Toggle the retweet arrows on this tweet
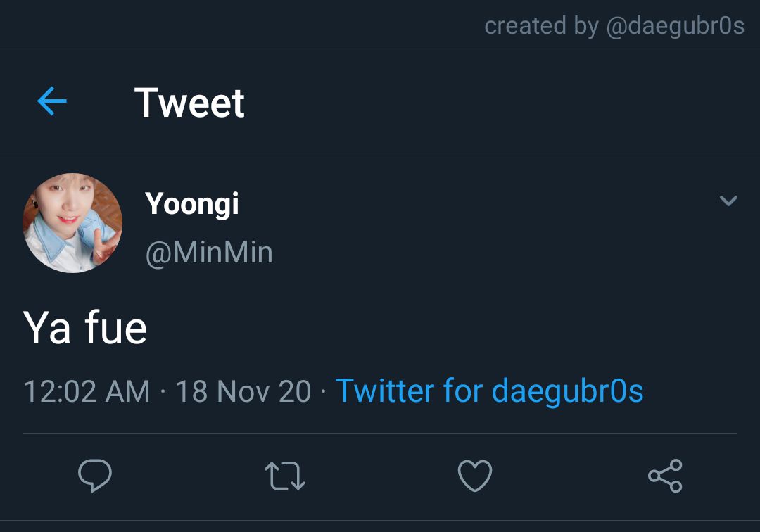 (285, 476)
